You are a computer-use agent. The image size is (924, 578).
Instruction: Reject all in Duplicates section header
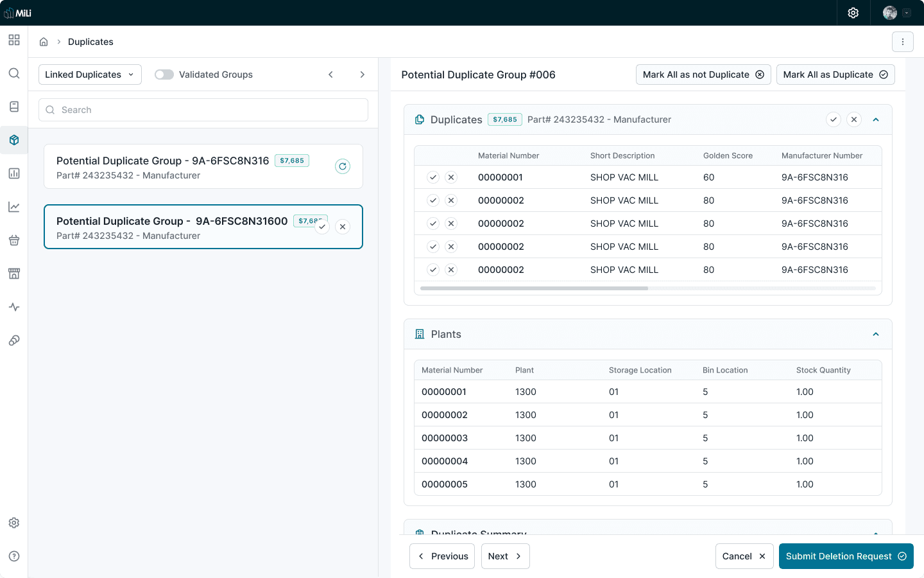tap(854, 119)
